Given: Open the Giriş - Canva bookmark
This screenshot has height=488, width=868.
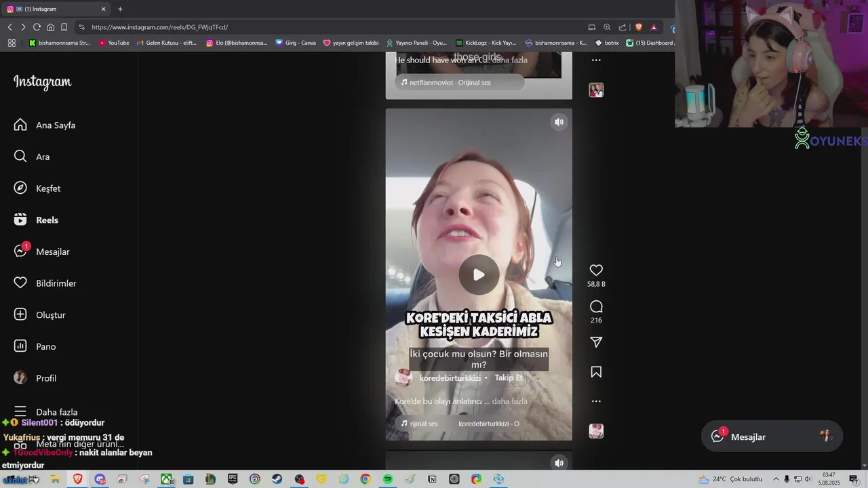Looking at the screenshot, I should click(x=296, y=43).
